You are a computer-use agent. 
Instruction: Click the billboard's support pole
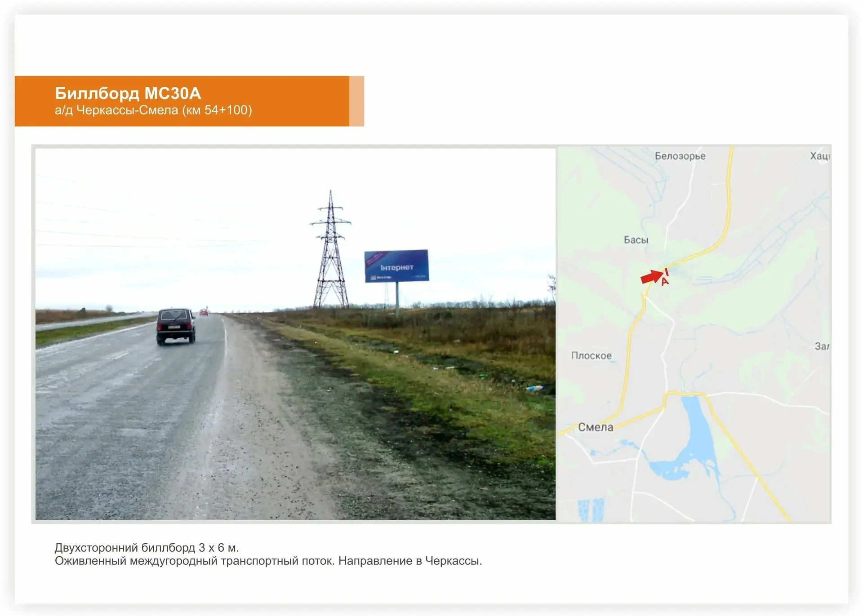point(397,299)
